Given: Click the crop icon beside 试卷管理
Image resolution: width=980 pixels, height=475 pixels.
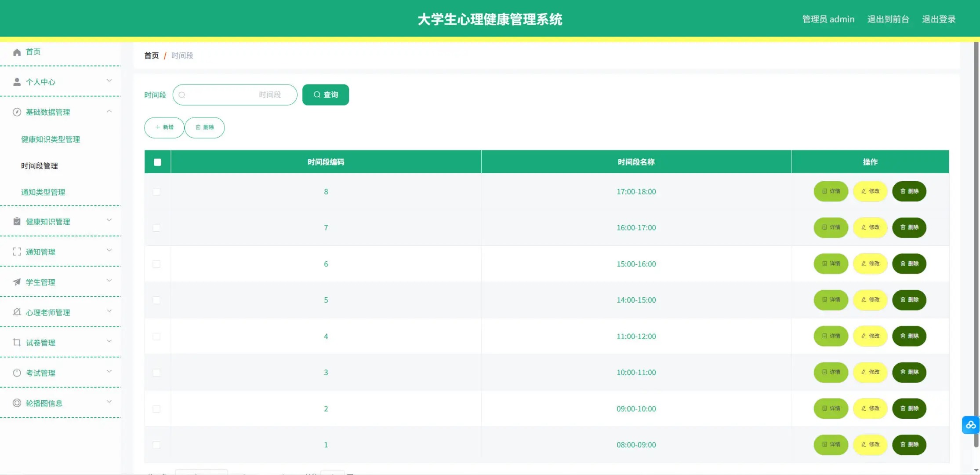Looking at the screenshot, I should [17, 342].
